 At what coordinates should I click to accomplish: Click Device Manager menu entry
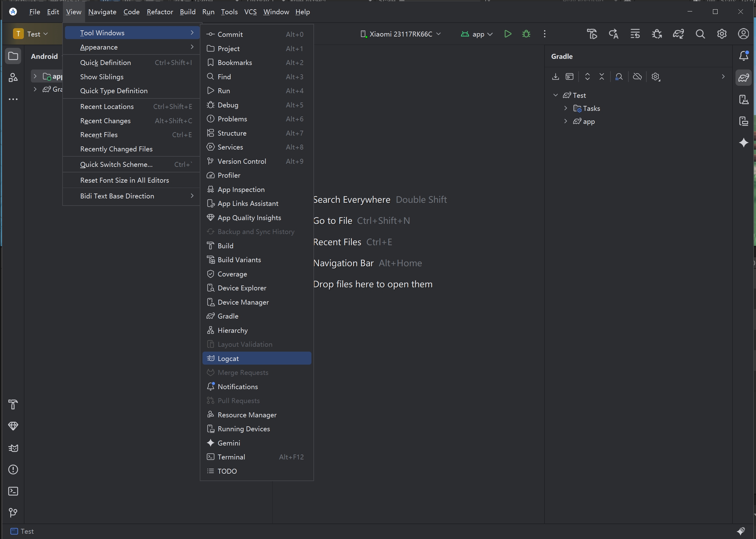[x=243, y=302]
